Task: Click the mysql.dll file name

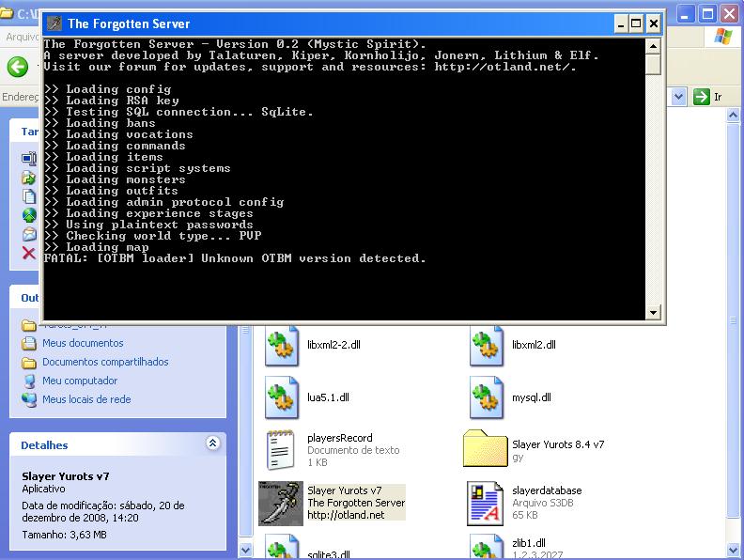Action: coord(532,397)
